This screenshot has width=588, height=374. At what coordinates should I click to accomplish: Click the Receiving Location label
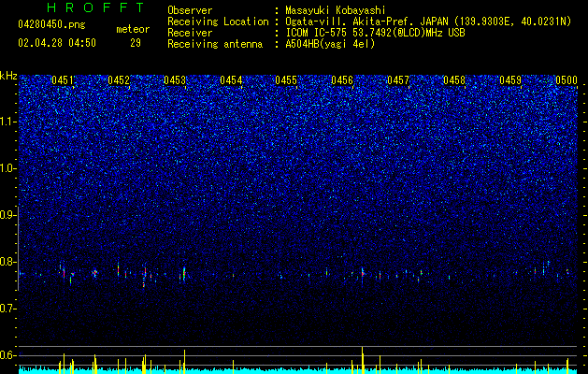tap(218, 22)
